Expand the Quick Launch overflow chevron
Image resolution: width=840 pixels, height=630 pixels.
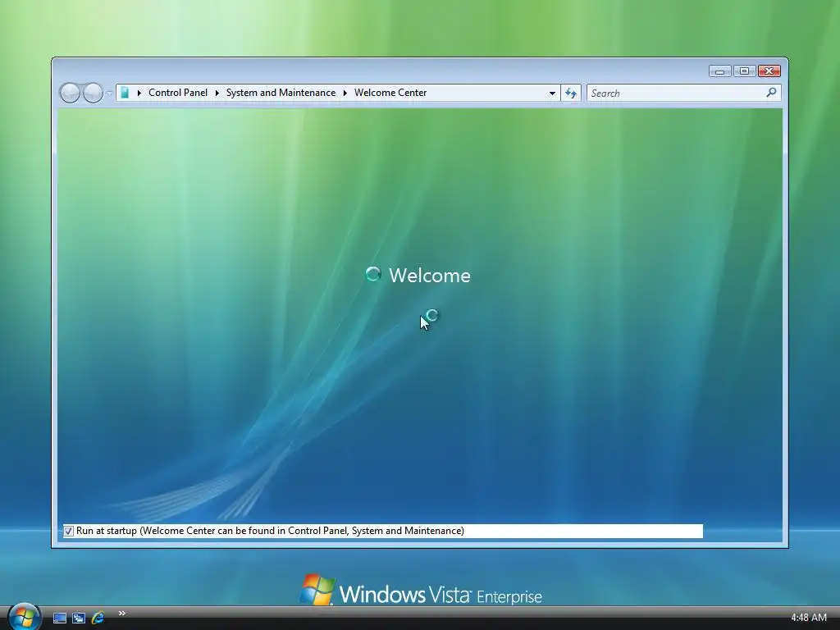(x=122, y=614)
